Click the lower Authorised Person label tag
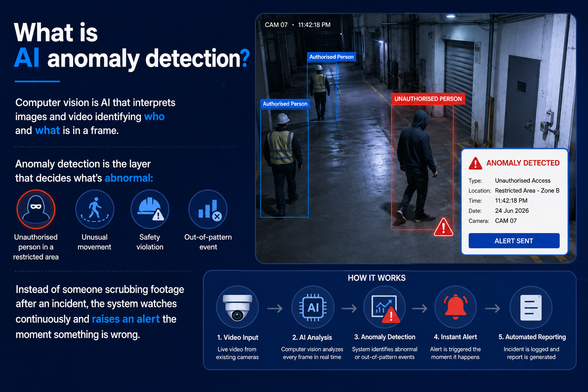Viewport: 588px width, 392px height. (x=285, y=104)
